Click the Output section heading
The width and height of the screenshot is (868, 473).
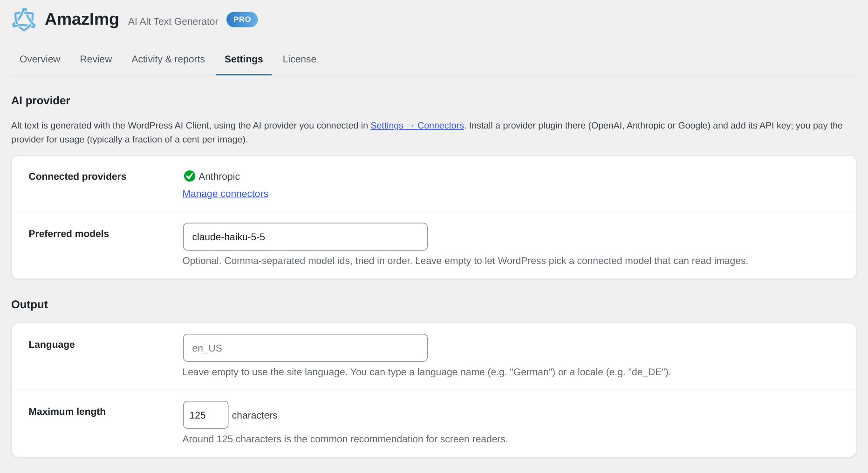pyautogui.click(x=29, y=304)
